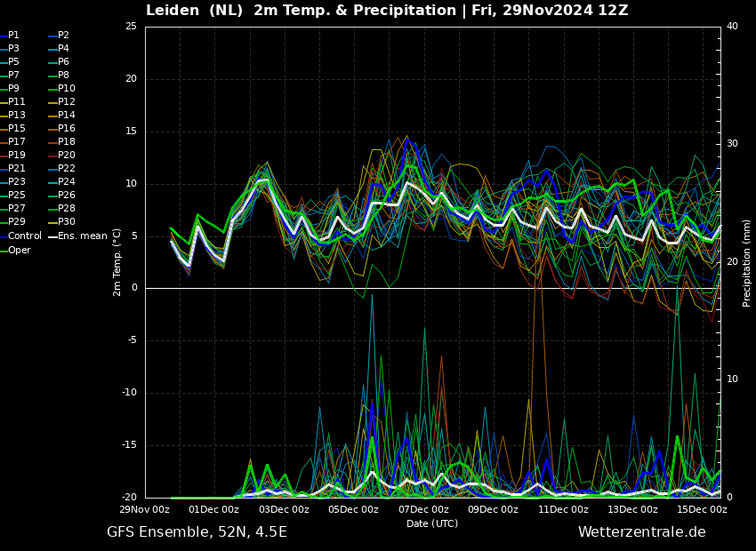This screenshot has height=551, width=756.
Task: Click the 15 temperature axis value
Action: pos(131,132)
